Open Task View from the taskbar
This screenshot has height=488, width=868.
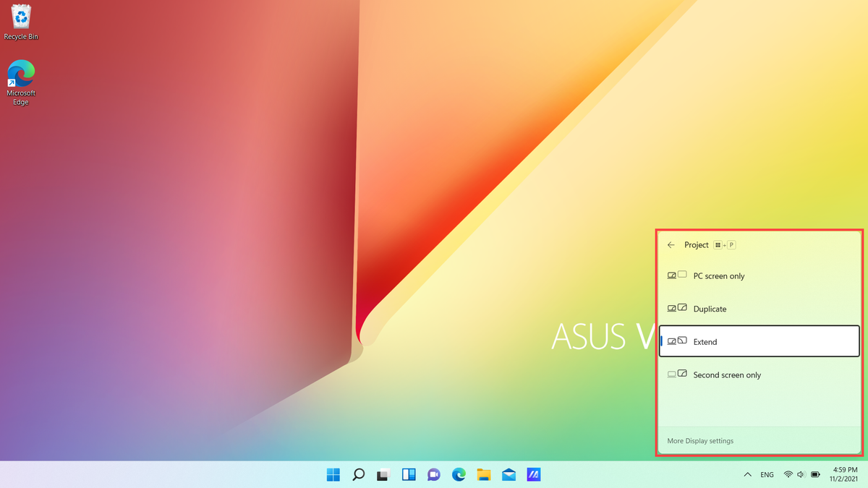pos(383,475)
